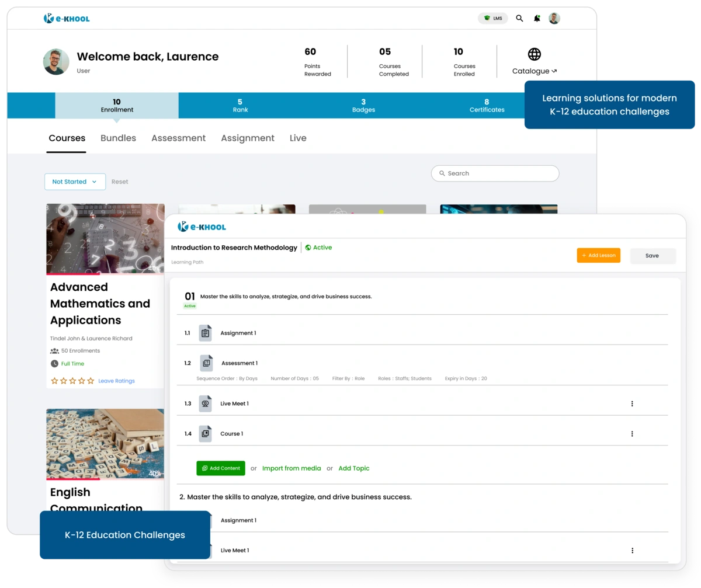
Task: Select the 3 Badges stat tab
Action: (363, 106)
